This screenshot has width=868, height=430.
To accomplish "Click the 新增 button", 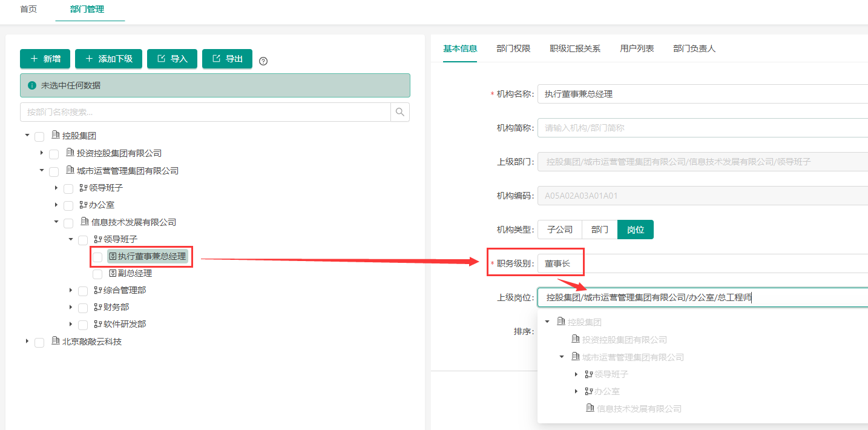I will tap(45, 59).
